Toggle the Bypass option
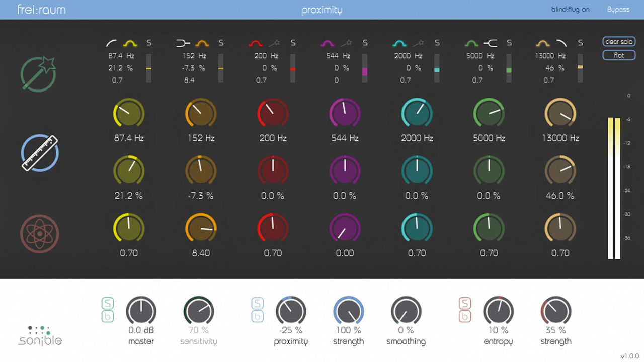Screen dimensions: 644x362 (618, 10)
